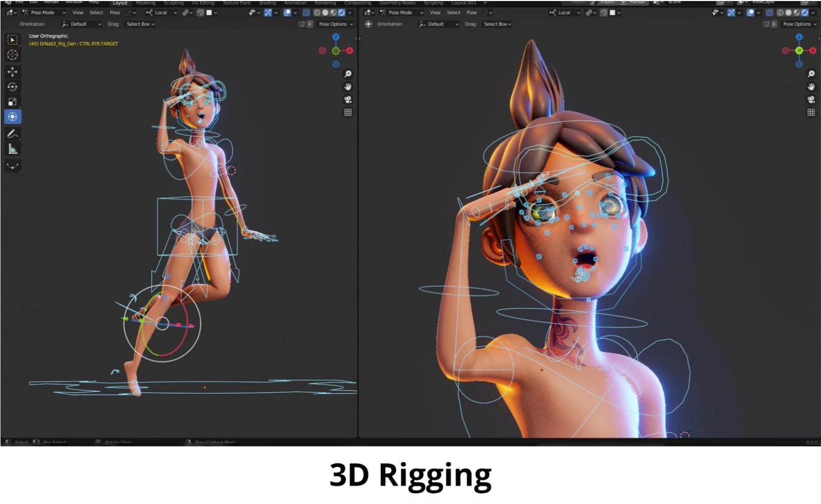
Task: Click blue Z axis in right viewport gizmo
Action: coord(799,37)
